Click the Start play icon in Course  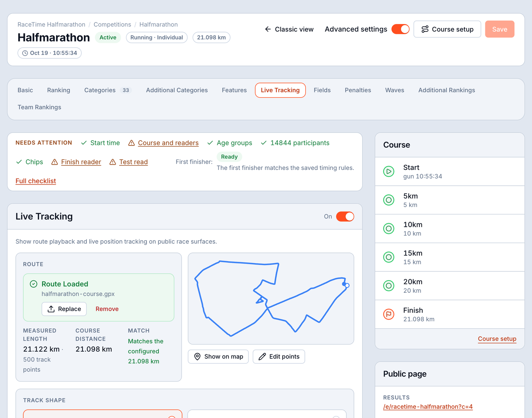389,171
